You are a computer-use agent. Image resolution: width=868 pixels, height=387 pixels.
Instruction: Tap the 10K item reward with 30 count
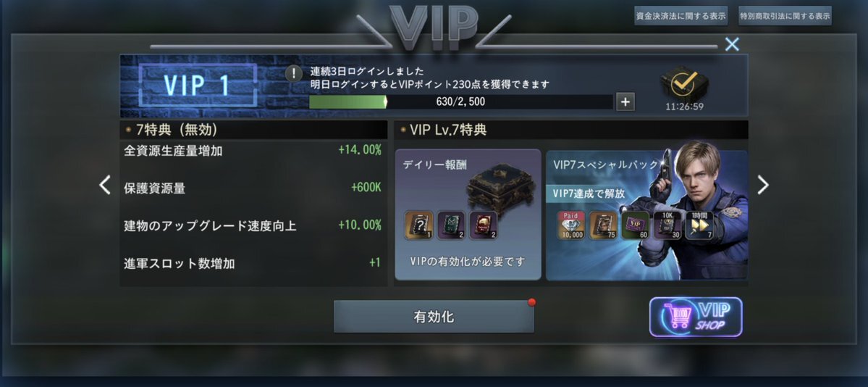[667, 225]
